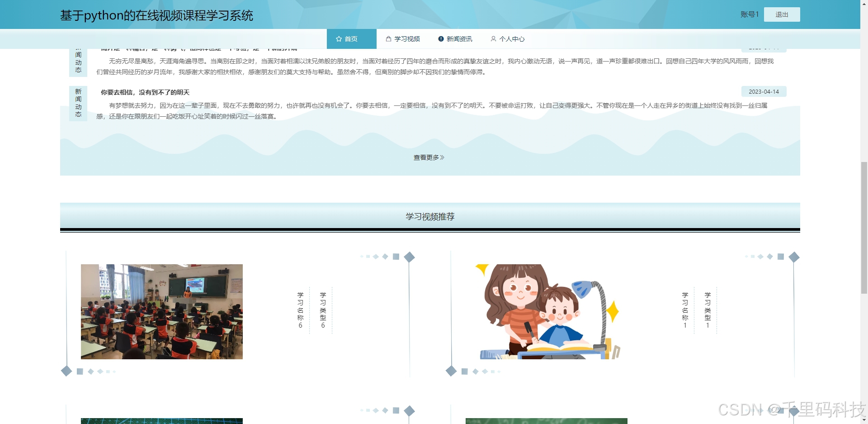
Task: Click the site title 基于python的在线视频课程学习系统
Action: [156, 15]
